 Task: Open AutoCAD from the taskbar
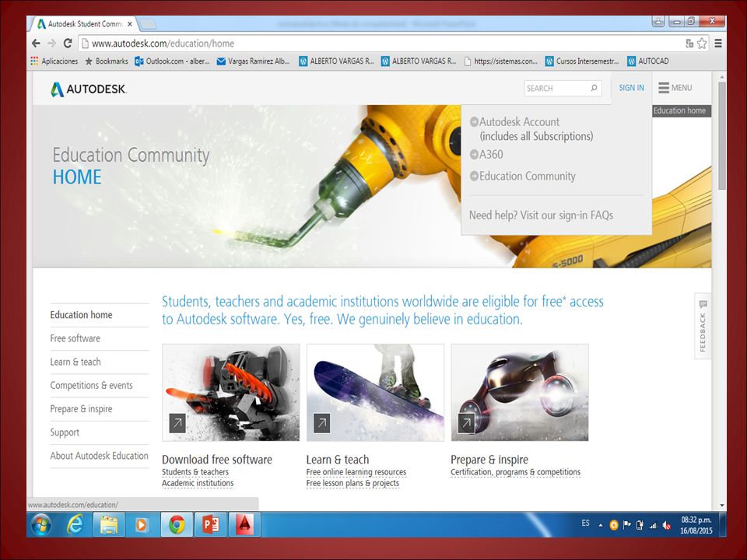pyautogui.click(x=244, y=525)
